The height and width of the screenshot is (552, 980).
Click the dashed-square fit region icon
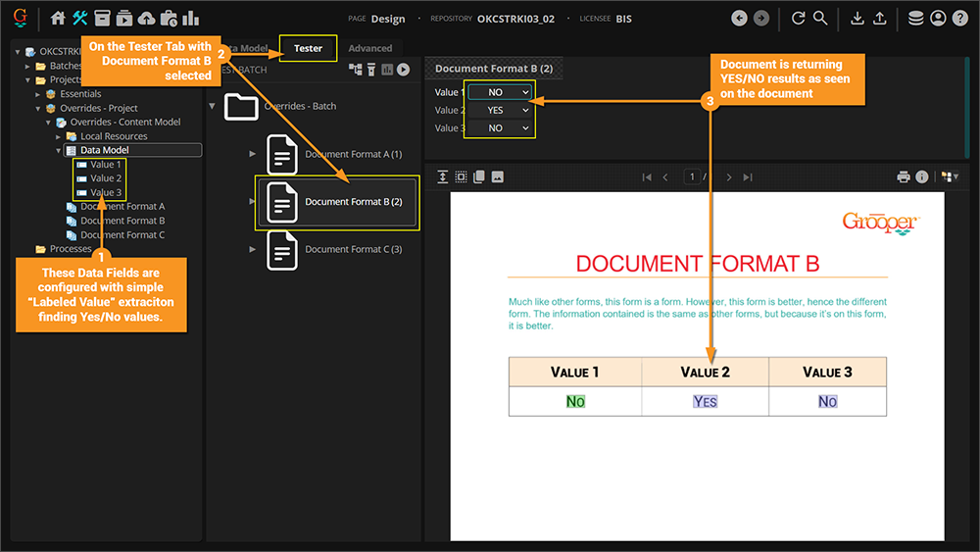(x=461, y=176)
